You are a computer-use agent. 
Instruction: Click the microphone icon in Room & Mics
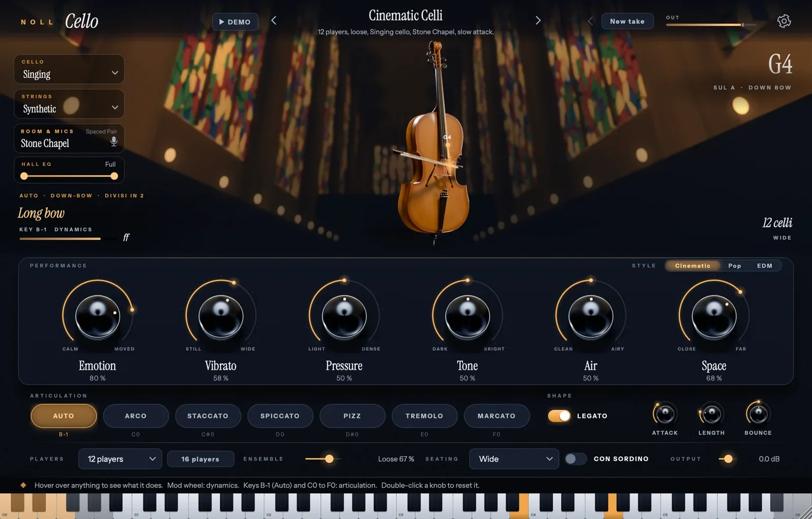tap(114, 142)
